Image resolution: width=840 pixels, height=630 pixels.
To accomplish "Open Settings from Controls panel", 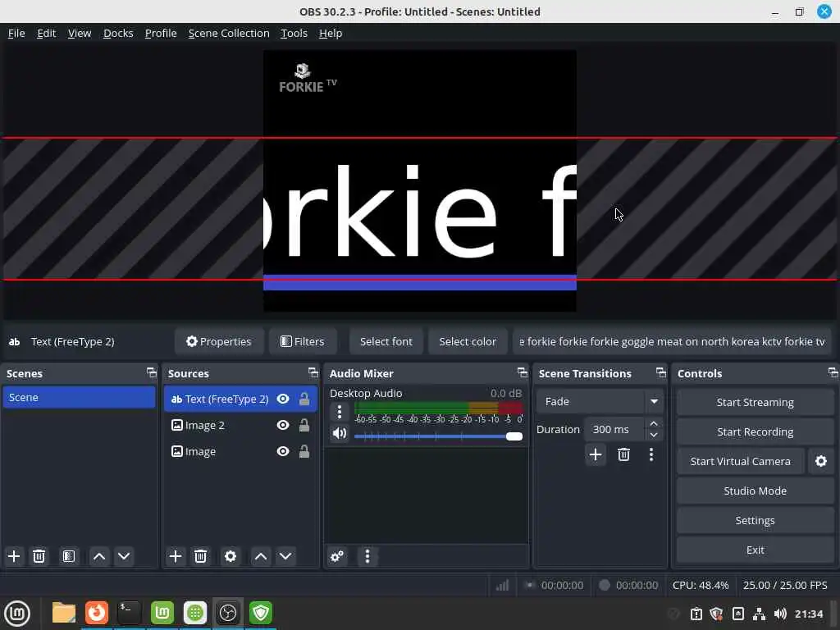I will [755, 520].
